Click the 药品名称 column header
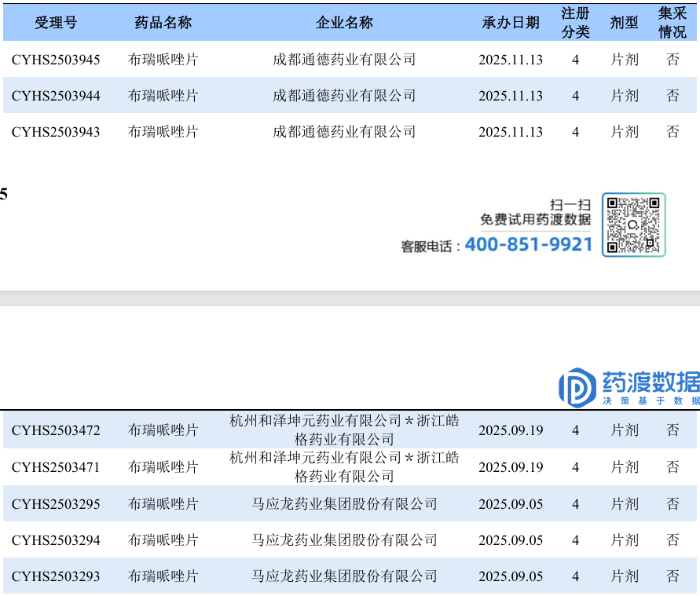 [163, 22]
